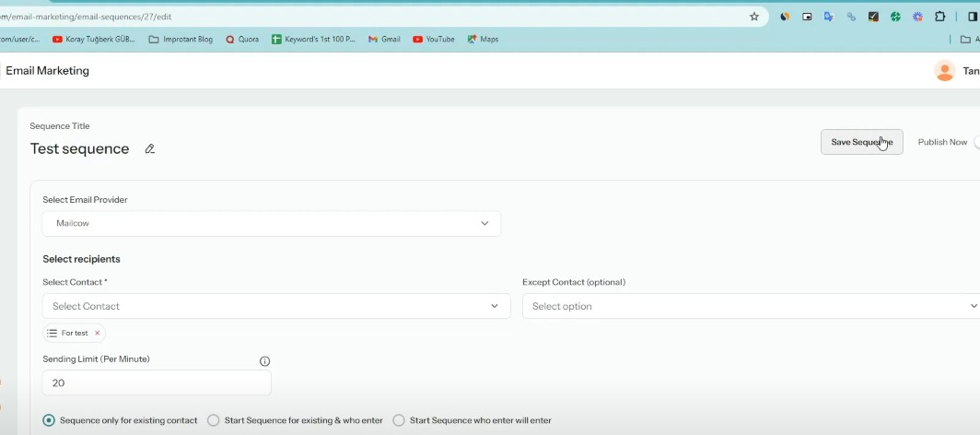Click the browser address bar URL
The image size is (980, 435).
tap(86, 17)
